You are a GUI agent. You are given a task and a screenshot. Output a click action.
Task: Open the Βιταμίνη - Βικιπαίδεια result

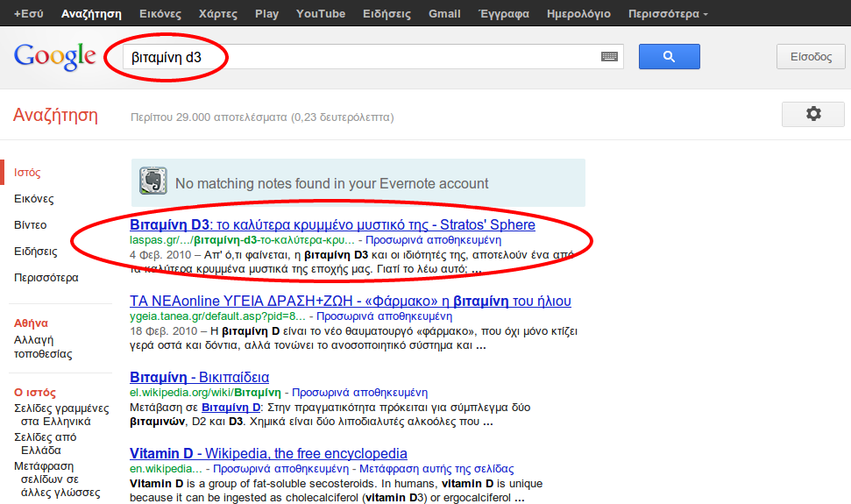click(x=199, y=377)
